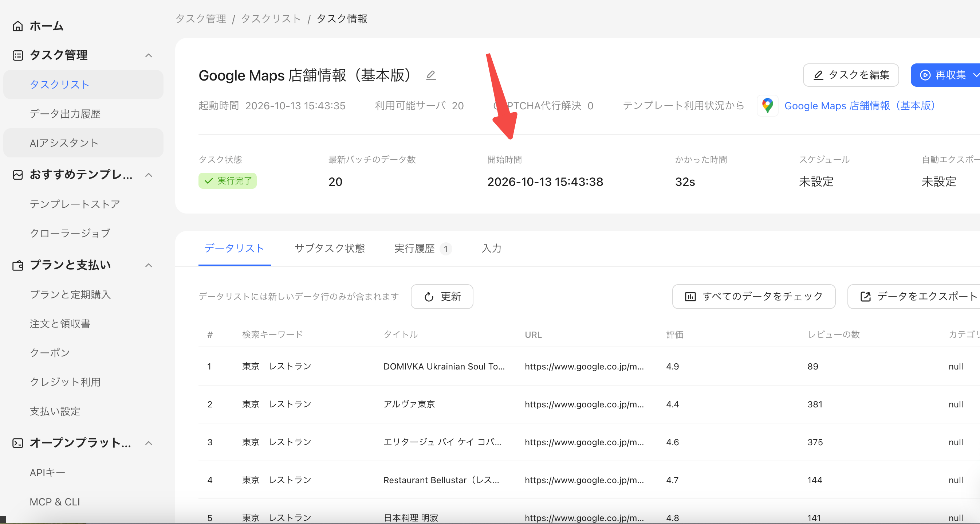Open テンプレートストア in sidebar
980x524 pixels.
coord(83,204)
